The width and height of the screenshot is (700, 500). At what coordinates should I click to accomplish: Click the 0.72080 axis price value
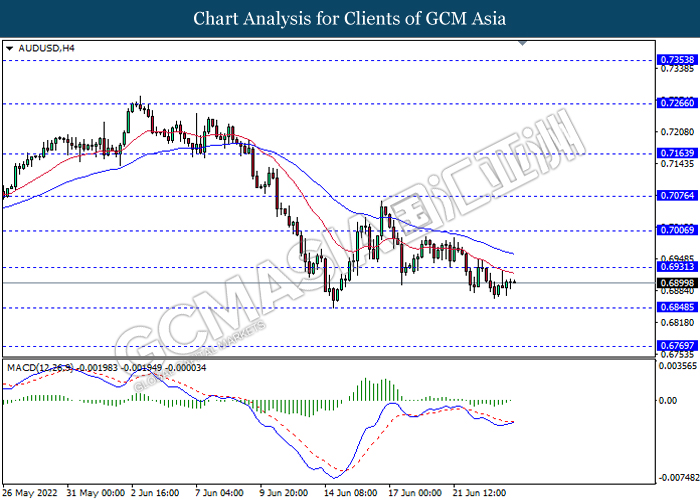coord(677,132)
